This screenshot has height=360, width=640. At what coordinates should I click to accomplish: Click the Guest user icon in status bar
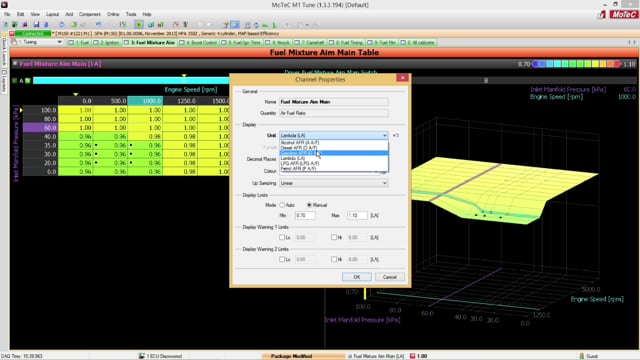coord(582,356)
